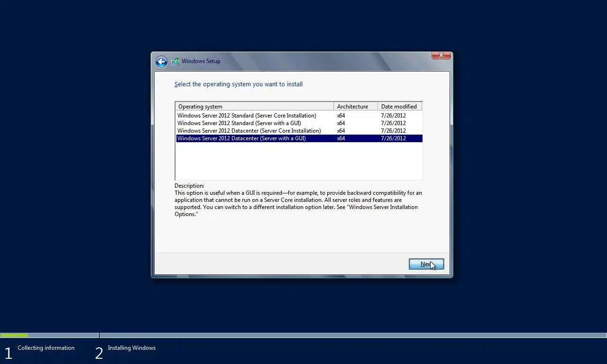Click the "Installing Windows" step label

point(131,348)
